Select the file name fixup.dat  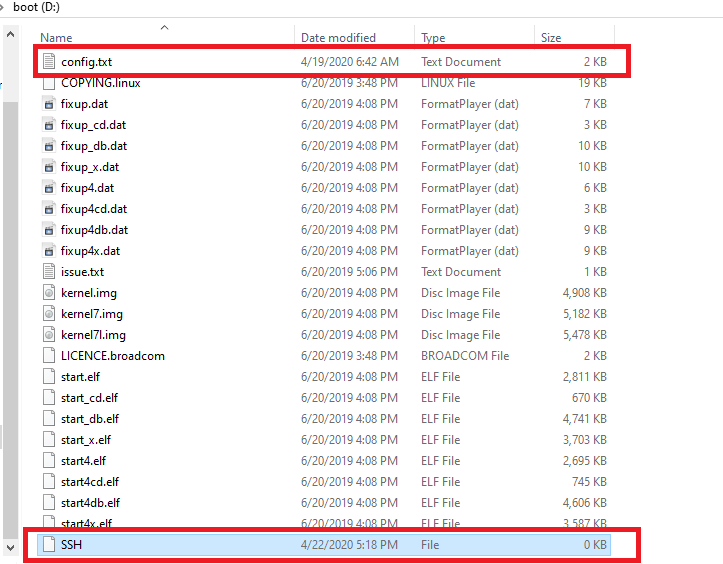(84, 104)
